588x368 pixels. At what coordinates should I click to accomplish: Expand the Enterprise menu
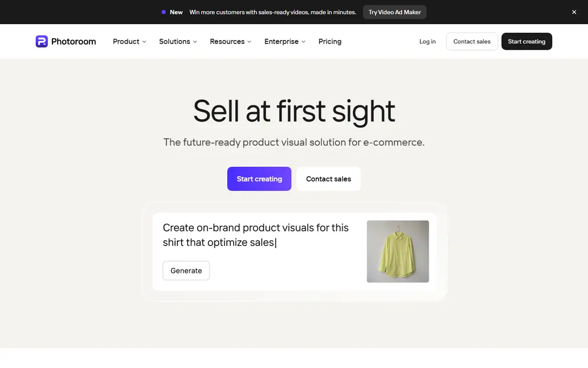[284, 41]
